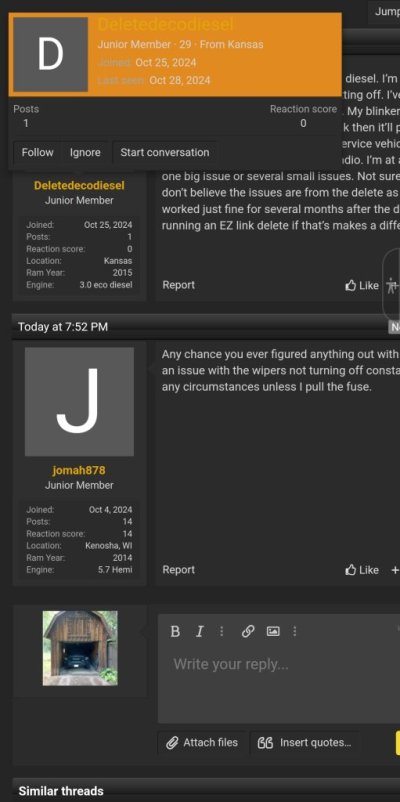Toggle italic formatting in reply editor

tap(199, 632)
